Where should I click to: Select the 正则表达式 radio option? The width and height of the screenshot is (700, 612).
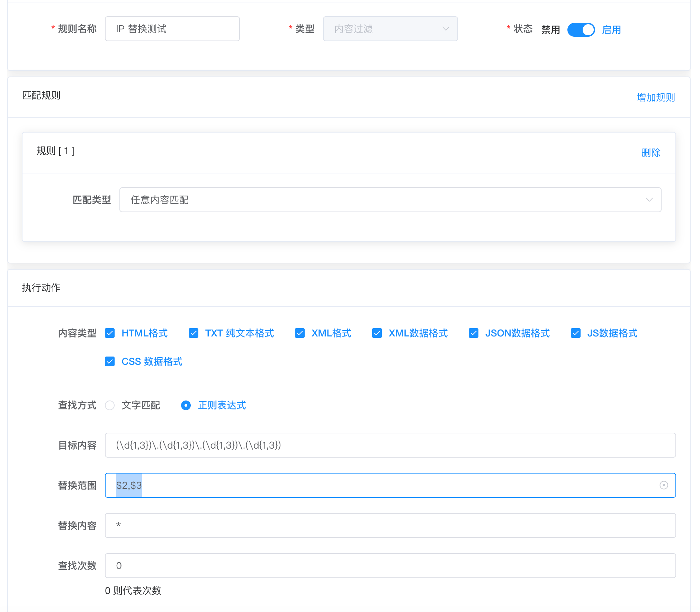point(186,405)
